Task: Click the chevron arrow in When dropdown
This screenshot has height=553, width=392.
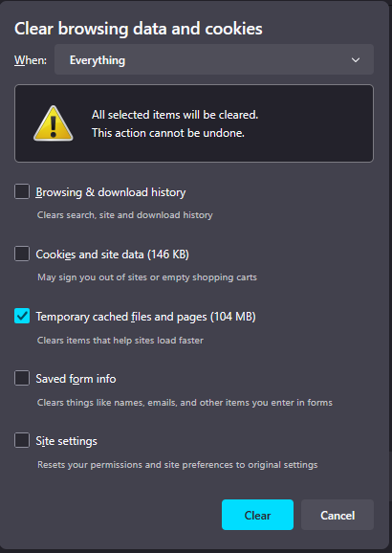Action: (x=356, y=60)
